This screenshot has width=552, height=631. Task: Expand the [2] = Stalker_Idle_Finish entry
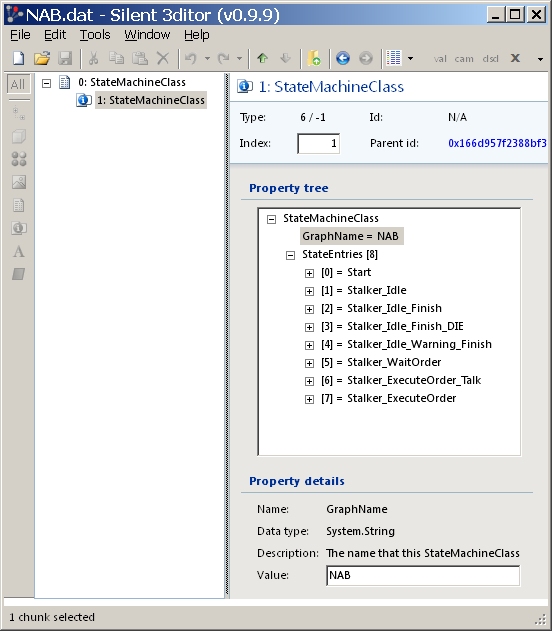pyautogui.click(x=309, y=309)
